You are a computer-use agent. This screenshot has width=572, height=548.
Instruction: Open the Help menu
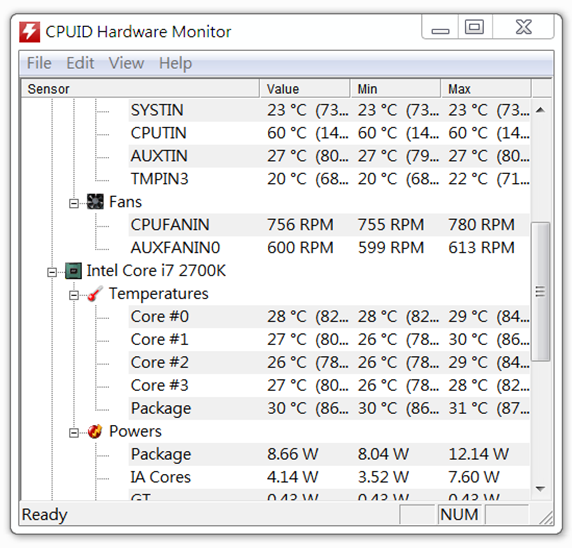click(175, 63)
